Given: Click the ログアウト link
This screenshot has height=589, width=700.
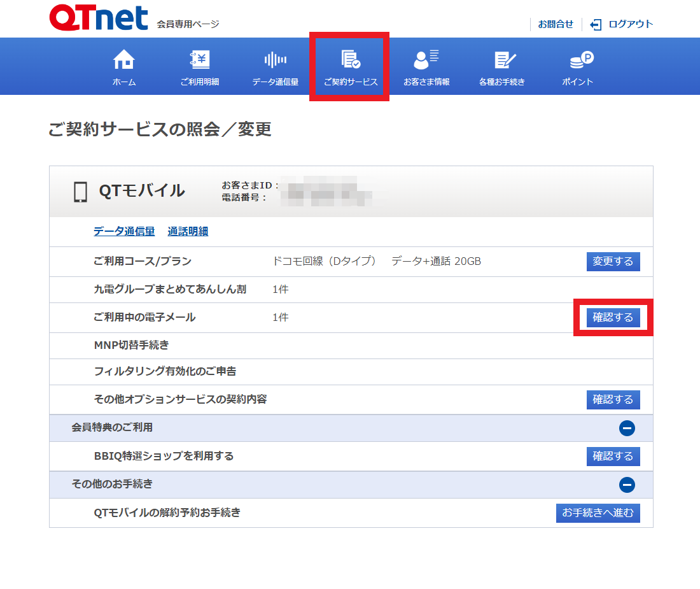Looking at the screenshot, I should coord(631,24).
